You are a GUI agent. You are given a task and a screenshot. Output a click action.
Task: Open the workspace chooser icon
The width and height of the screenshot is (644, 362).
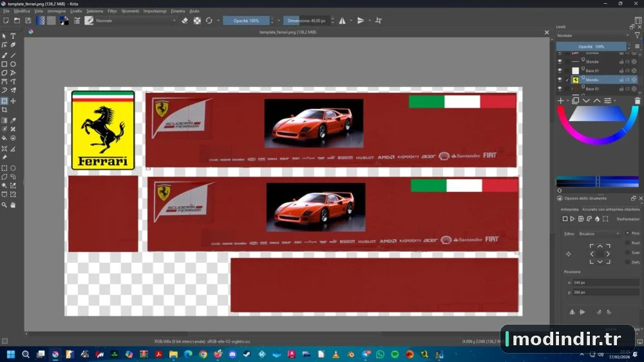coord(638,21)
